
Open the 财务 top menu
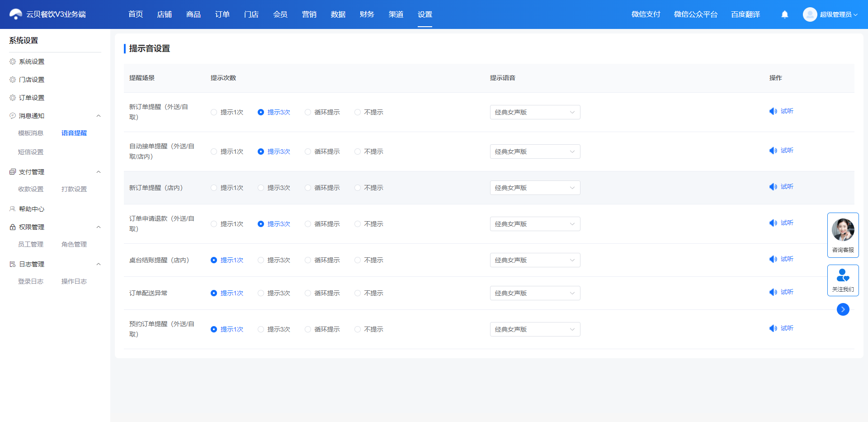pyautogui.click(x=367, y=14)
